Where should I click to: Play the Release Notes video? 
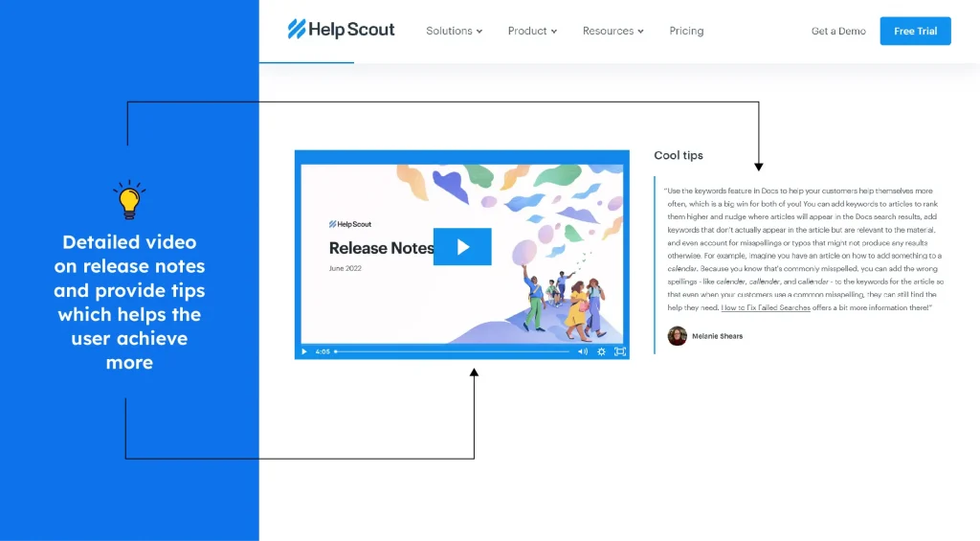point(462,247)
